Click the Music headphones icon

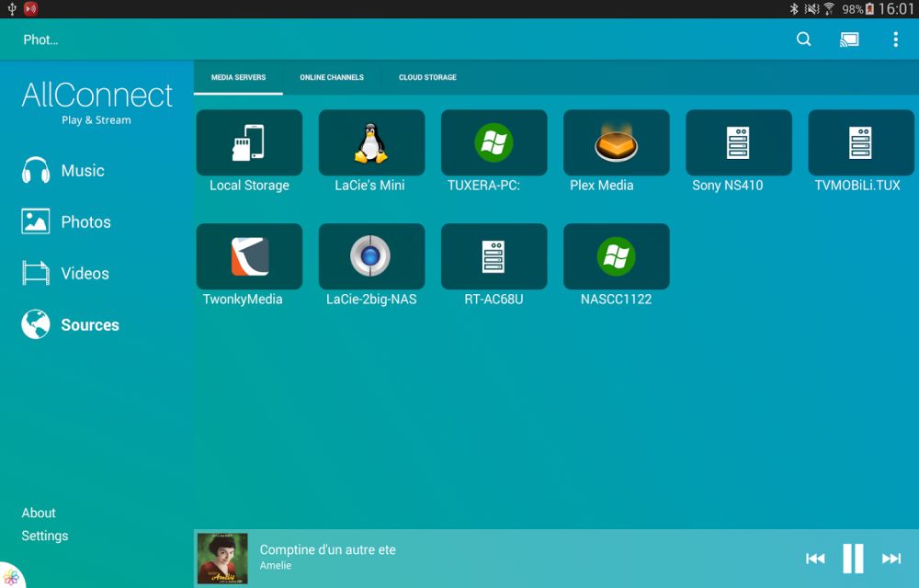(36, 170)
